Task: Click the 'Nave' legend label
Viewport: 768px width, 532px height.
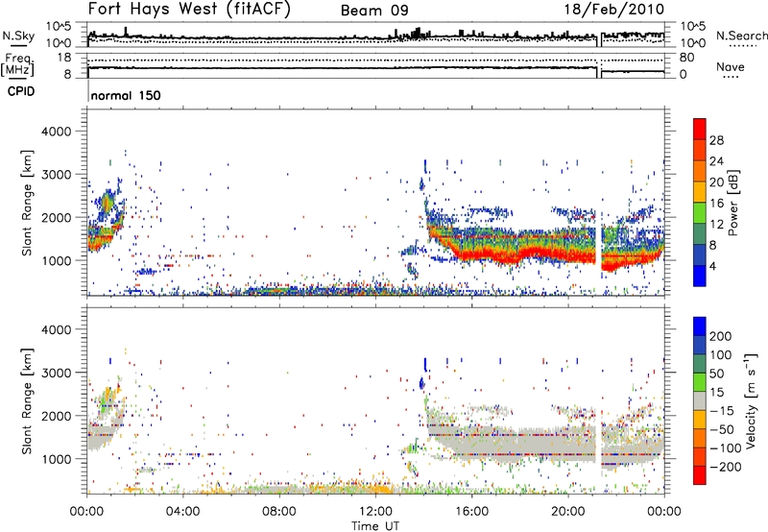Action: click(730, 66)
